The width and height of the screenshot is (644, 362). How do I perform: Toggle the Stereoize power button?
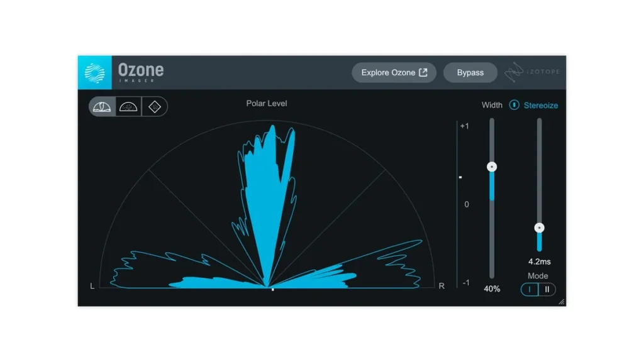(x=514, y=105)
